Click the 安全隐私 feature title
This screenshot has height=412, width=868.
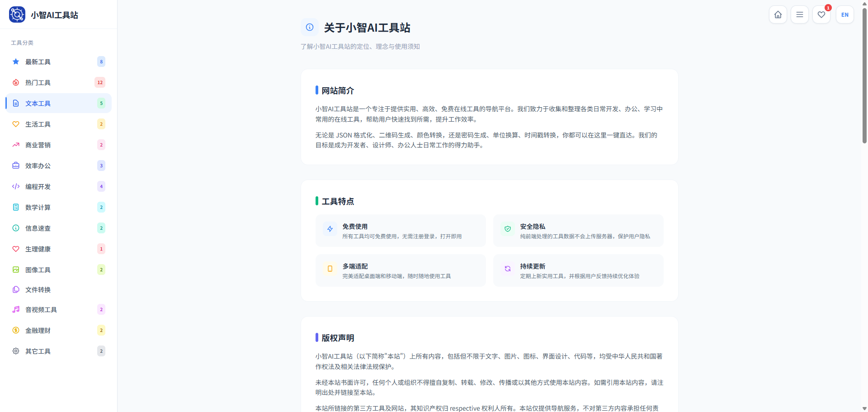click(533, 227)
